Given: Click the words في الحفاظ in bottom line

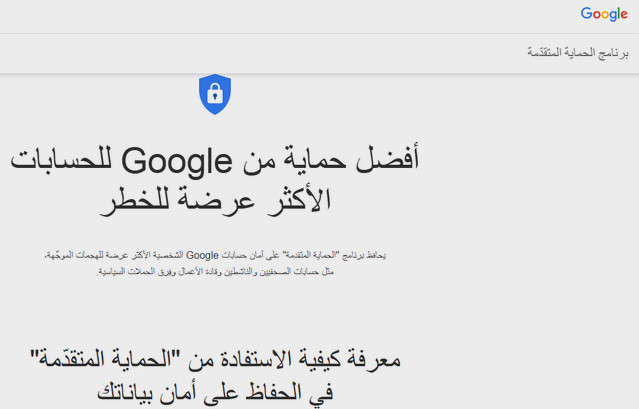Looking at the screenshot, I should [290, 393].
